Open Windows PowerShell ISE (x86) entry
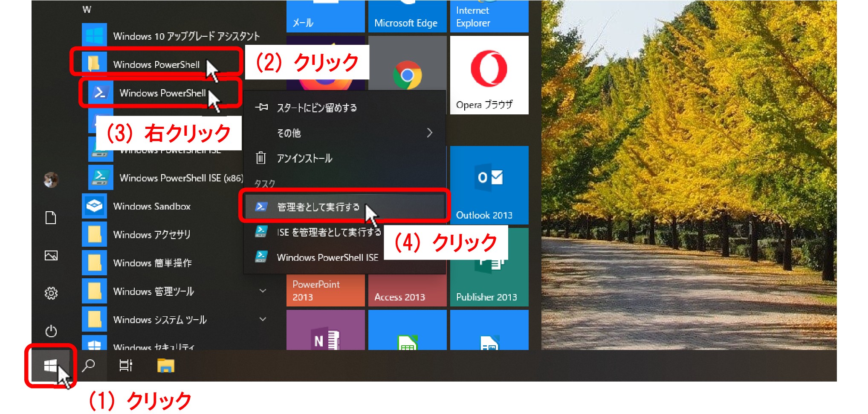Viewport: 868px width, 414px height. click(x=166, y=178)
